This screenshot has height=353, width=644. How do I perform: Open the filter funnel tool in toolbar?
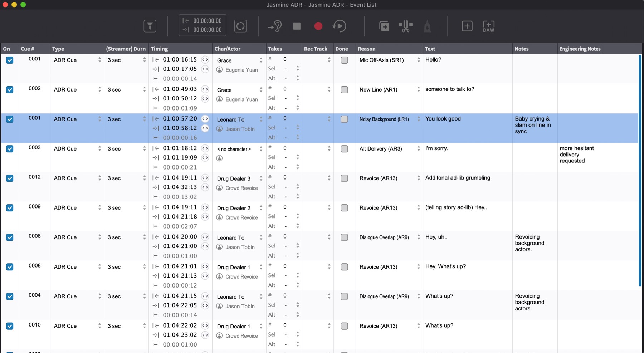pyautogui.click(x=150, y=26)
